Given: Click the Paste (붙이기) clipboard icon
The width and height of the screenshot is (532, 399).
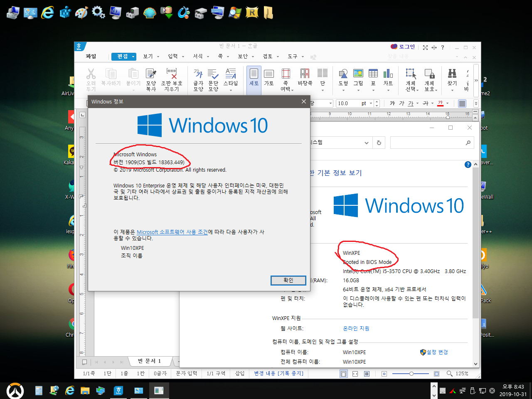Looking at the screenshot, I should (133, 74).
